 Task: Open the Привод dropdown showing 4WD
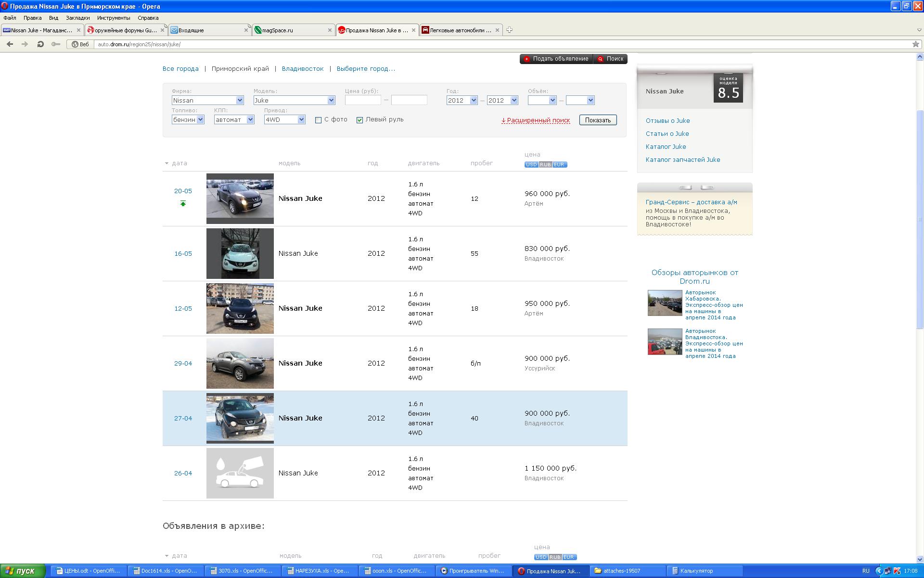[284, 119]
